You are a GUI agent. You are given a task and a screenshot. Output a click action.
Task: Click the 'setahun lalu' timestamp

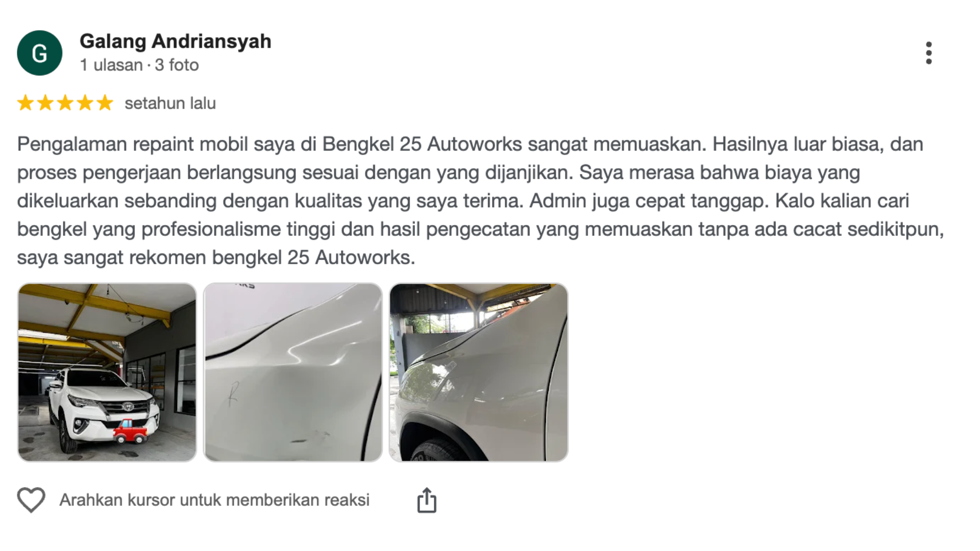[170, 104]
